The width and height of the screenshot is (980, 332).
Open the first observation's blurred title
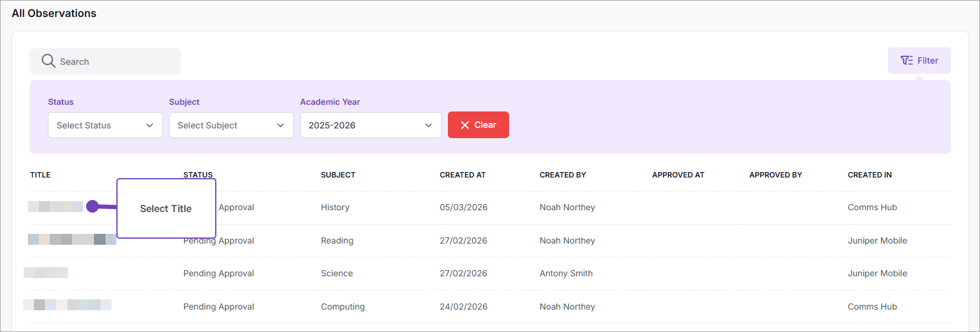pyautogui.click(x=55, y=207)
